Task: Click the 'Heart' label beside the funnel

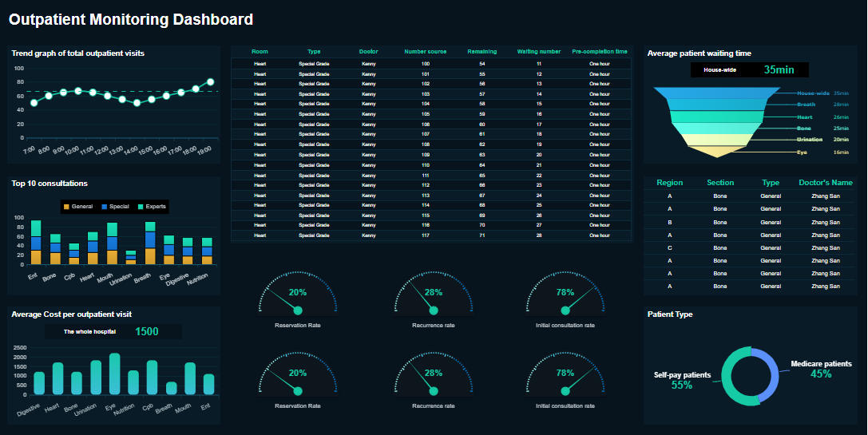Action: click(805, 117)
